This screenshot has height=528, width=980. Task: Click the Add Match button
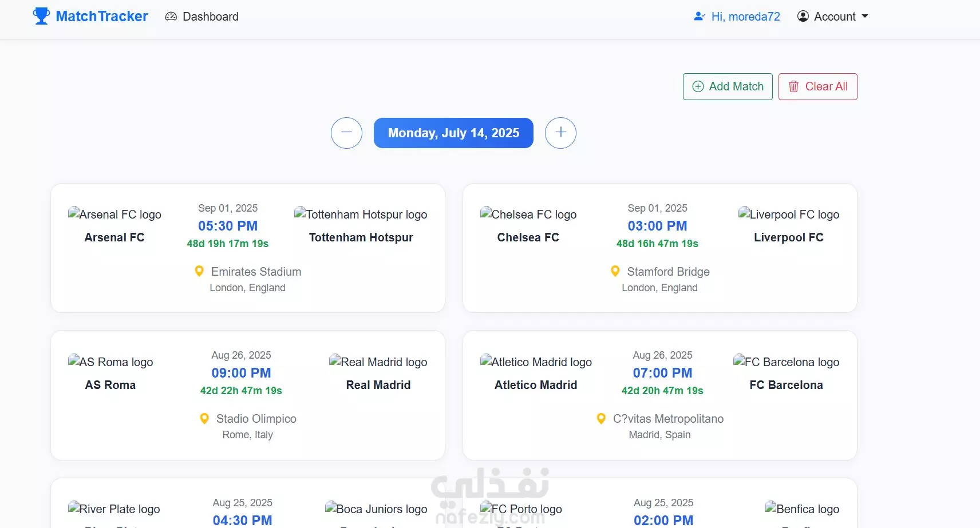(728, 86)
